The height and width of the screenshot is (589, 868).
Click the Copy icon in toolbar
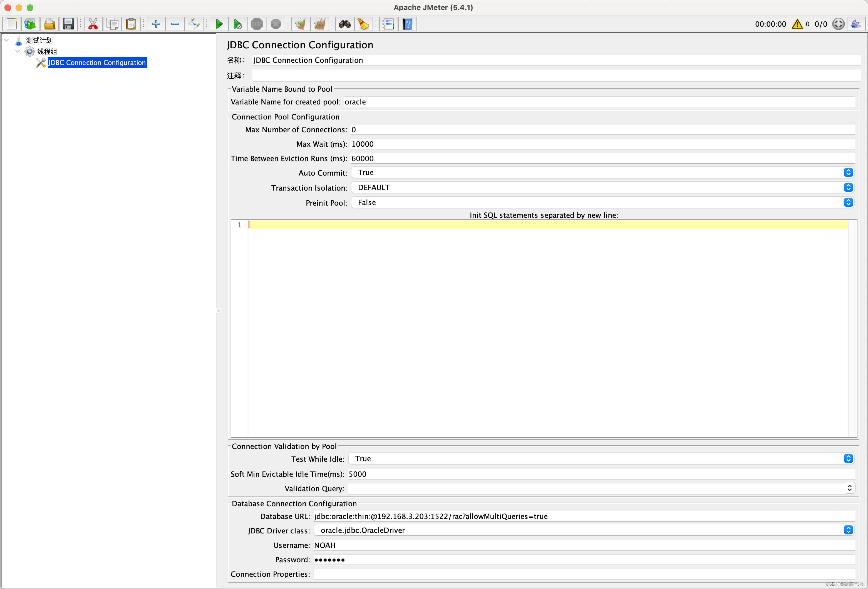pyautogui.click(x=112, y=24)
